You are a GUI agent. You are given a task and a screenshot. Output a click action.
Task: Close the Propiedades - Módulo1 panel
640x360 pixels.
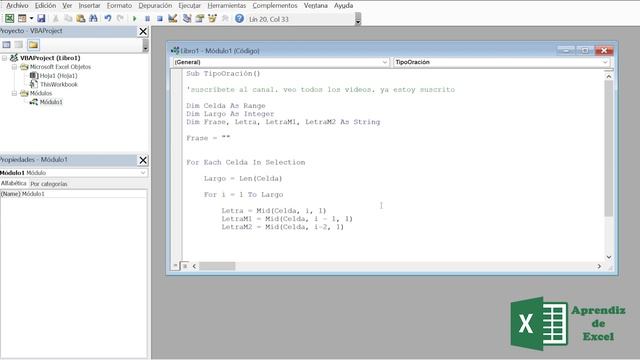pos(143,160)
